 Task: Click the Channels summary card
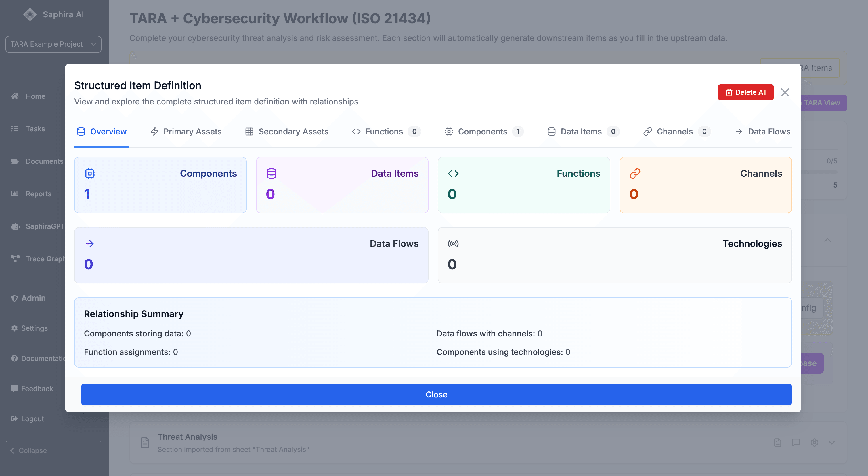[705, 185]
